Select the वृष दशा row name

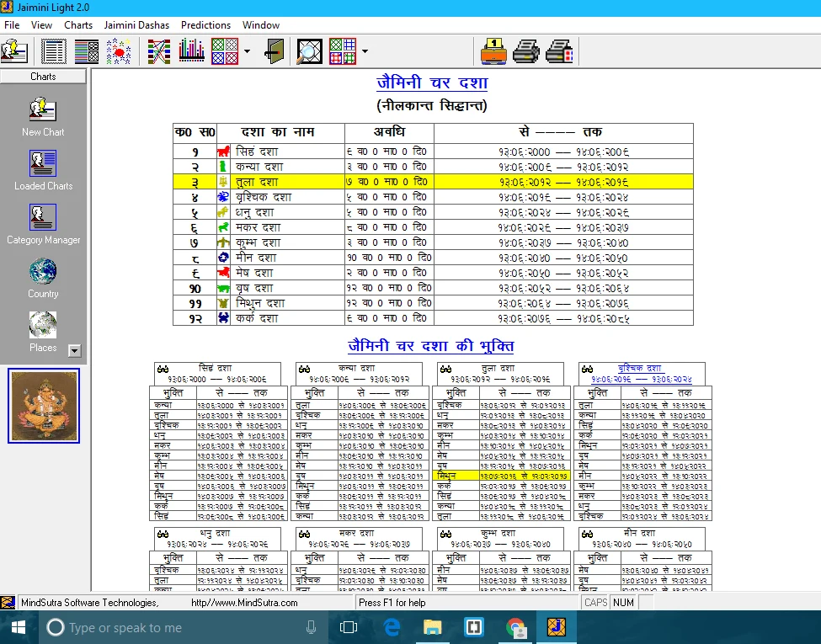coord(254,289)
